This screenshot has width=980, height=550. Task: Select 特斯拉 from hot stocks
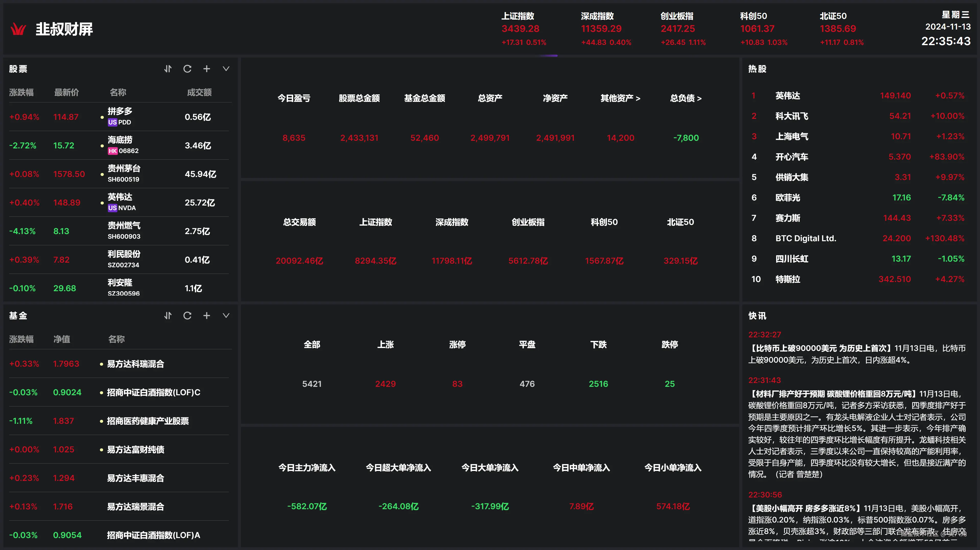[788, 279]
